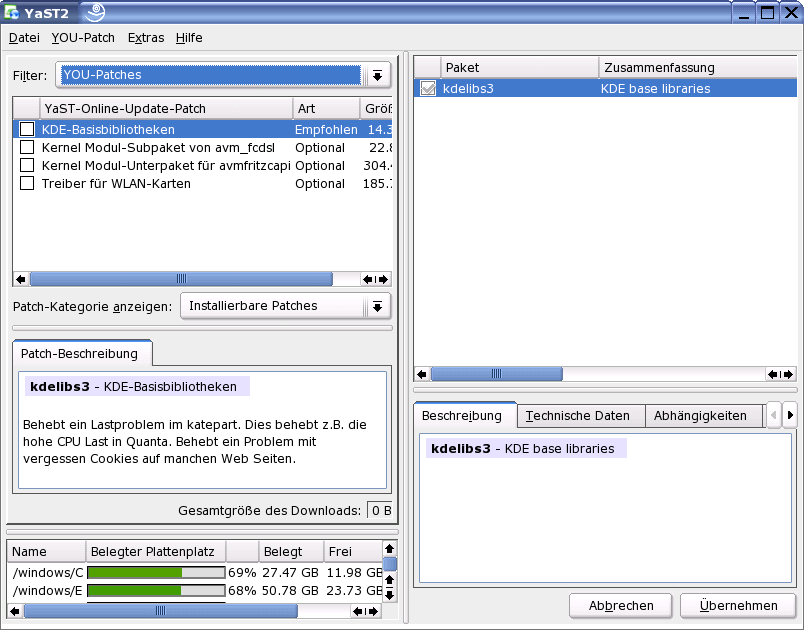Click the Abbrechen button
This screenshot has height=630, width=804.
click(620, 606)
